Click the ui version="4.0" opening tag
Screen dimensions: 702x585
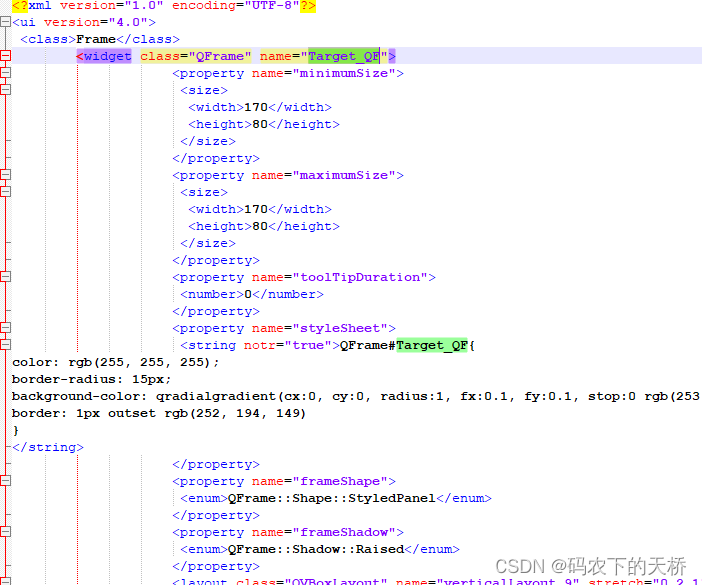tap(84, 22)
